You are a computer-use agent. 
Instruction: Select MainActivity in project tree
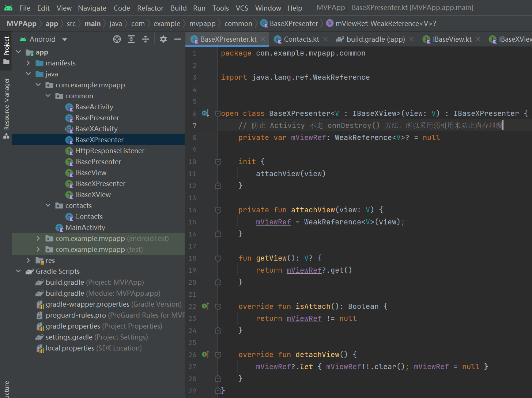click(x=85, y=228)
